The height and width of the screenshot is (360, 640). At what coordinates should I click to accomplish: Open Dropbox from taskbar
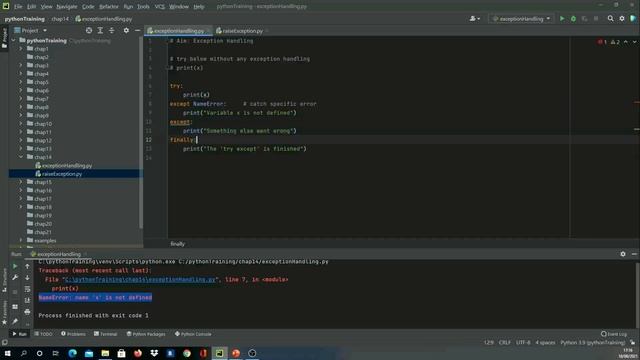(154, 353)
